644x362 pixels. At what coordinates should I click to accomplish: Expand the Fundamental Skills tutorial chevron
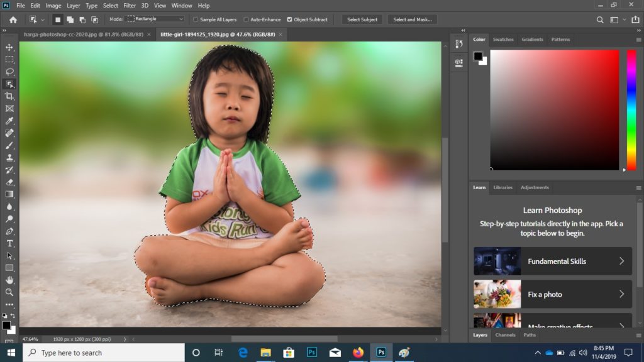pos(622,261)
